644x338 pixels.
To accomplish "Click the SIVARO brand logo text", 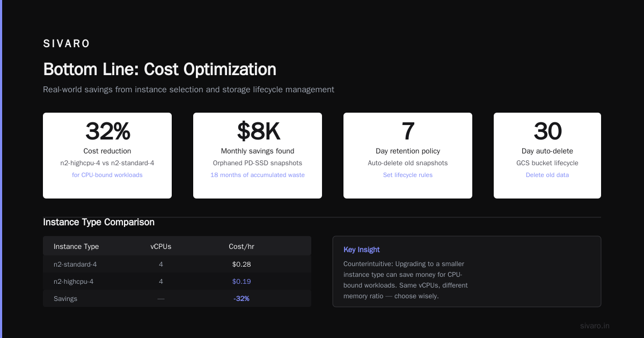I will 67,44.
